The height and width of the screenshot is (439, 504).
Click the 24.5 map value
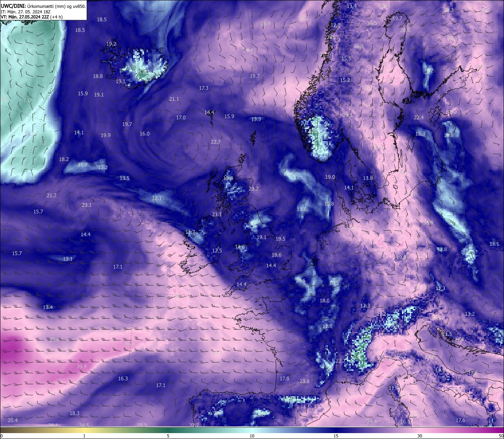pyautogui.click(x=84, y=425)
